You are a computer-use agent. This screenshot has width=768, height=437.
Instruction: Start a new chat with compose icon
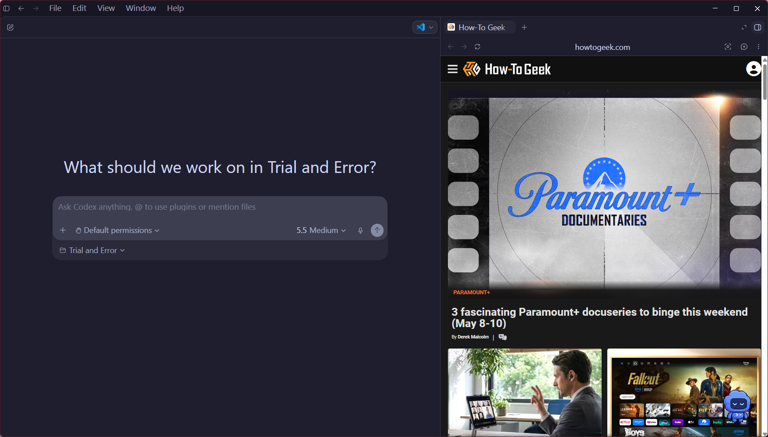pos(10,27)
